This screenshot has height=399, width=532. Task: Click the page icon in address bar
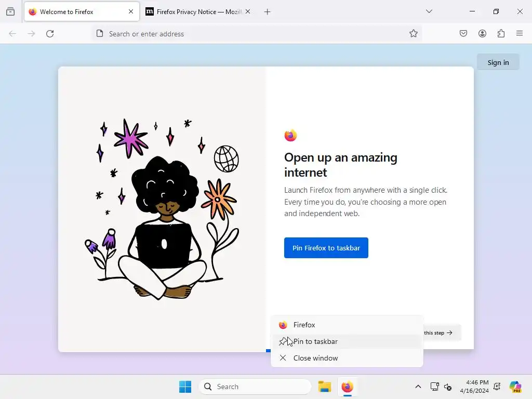click(x=100, y=34)
